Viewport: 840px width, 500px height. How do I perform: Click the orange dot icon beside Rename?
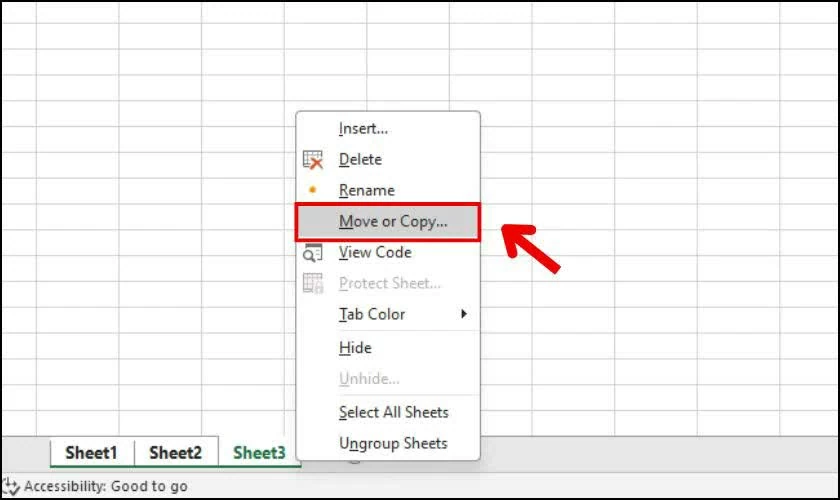click(x=313, y=189)
